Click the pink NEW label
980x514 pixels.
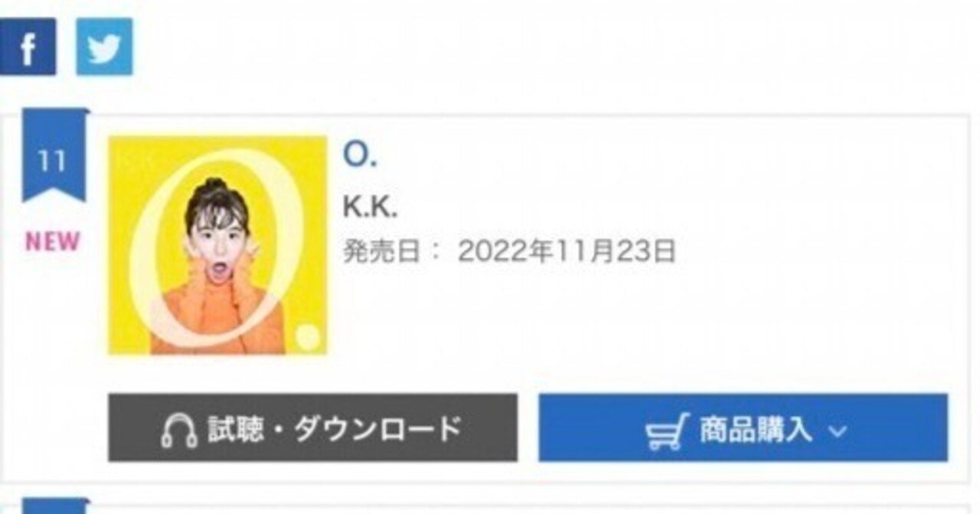pyautogui.click(x=53, y=242)
